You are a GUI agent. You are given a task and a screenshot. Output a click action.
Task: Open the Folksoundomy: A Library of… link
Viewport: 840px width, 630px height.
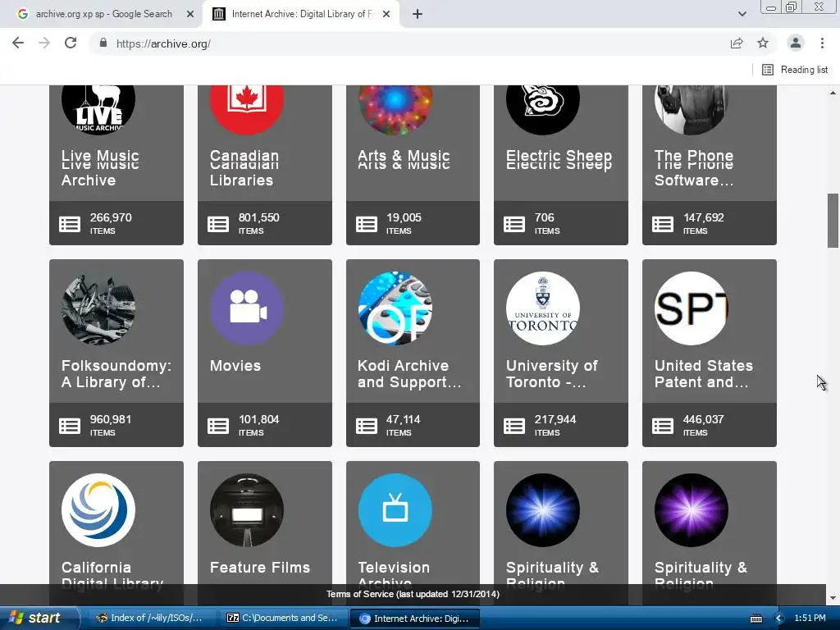tap(116, 374)
